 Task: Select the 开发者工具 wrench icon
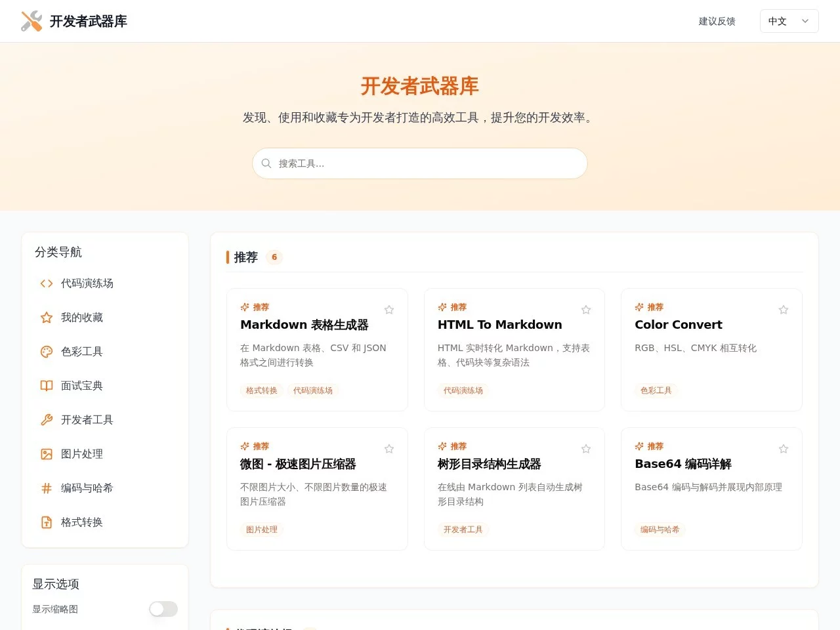click(x=46, y=420)
